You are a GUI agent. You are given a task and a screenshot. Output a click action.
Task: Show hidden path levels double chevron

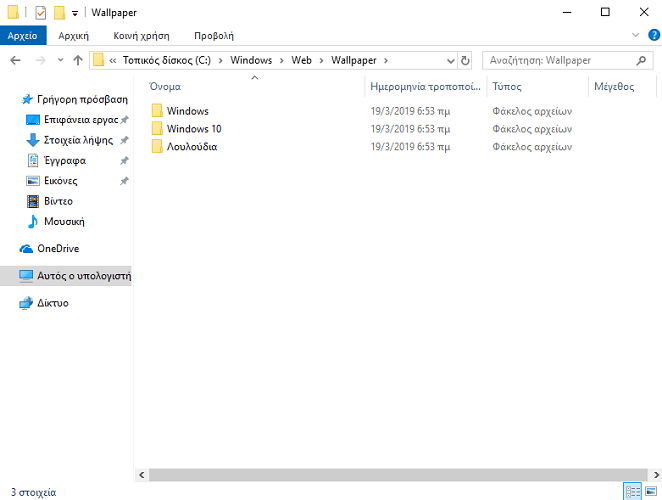tap(113, 61)
